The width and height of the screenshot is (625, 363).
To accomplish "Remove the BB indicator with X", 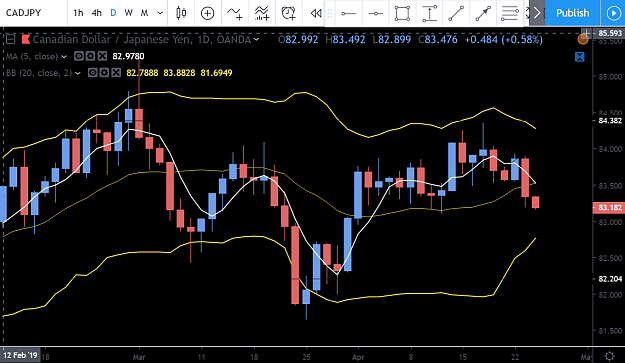I will 116,73.
